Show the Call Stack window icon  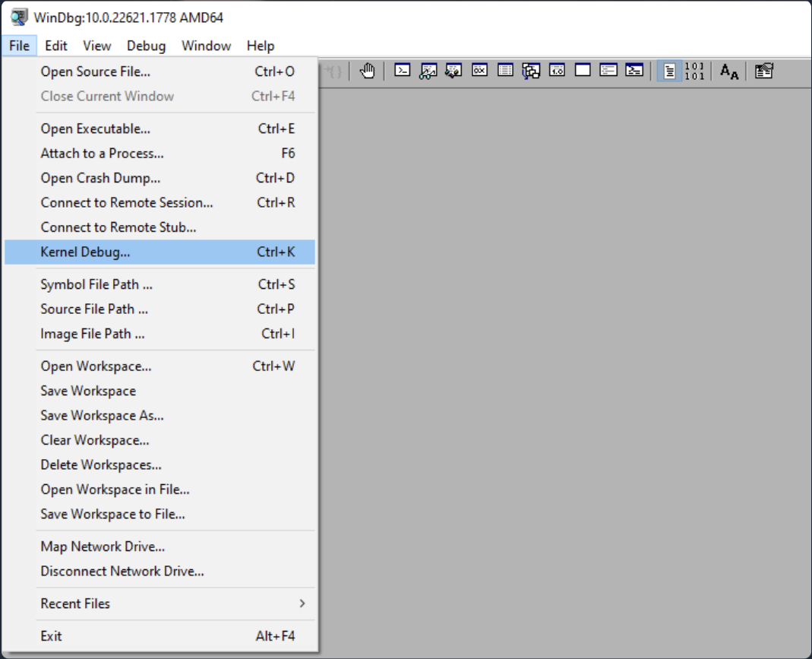point(532,71)
